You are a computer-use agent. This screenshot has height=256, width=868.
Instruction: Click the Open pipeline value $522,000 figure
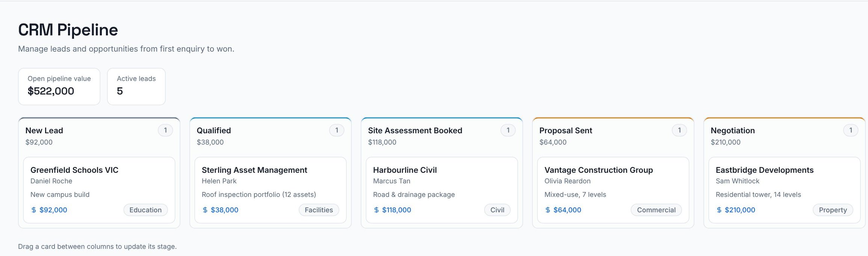[51, 91]
